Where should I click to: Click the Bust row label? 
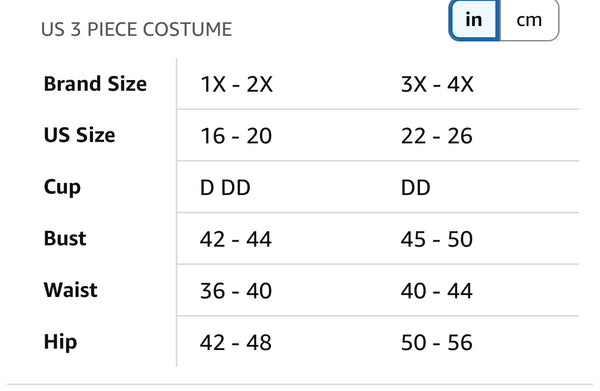pyautogui.click(x=65, y=238)
